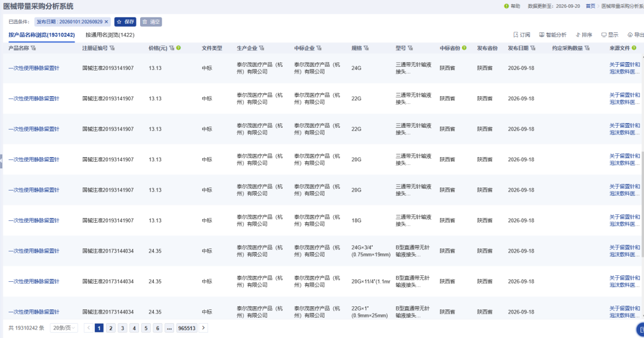Jump to page 5
Image resolution: width=644 pixels, height=338 pixels.
pos(146,328)
